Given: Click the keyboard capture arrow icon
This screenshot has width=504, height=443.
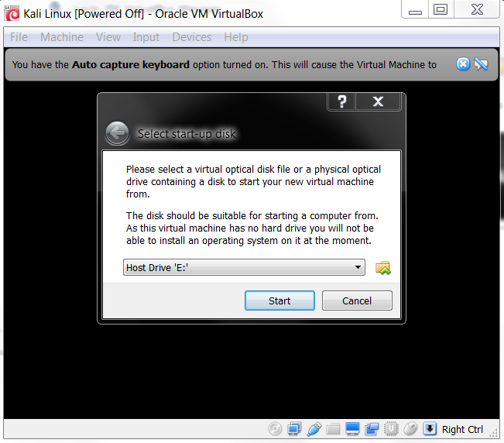Looking at the screenshot, I should click(x=430, y=428).
